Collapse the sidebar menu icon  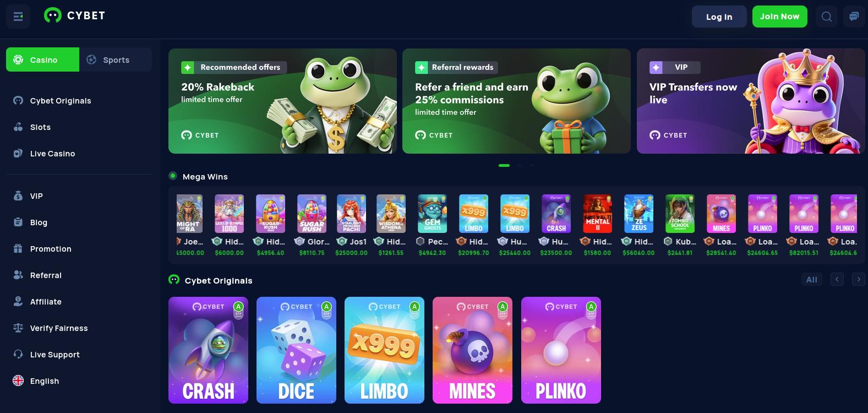tap(18, 17)
